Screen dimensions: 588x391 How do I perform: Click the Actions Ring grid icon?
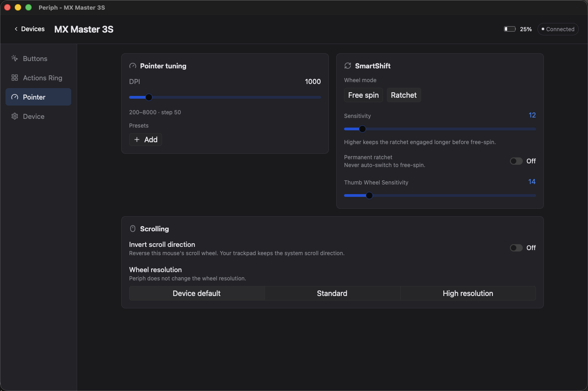[15, 78]
